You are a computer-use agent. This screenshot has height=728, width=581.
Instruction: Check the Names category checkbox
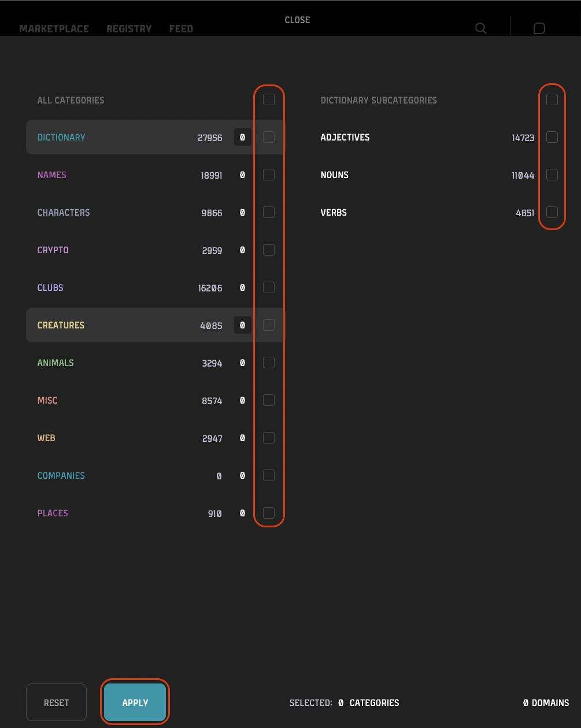click(x=268, y=175)
